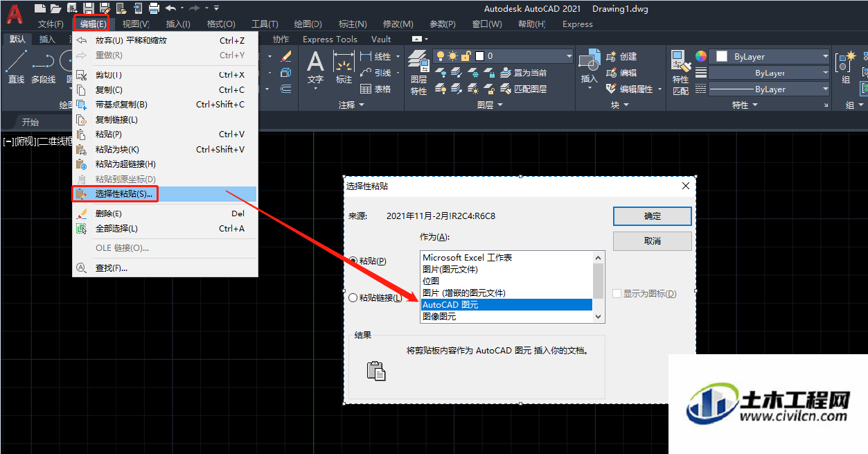This screenshot has width=868, height=454.
Task: Click Set Current (置为当前) layer tool
Action: tap(523, 73)
